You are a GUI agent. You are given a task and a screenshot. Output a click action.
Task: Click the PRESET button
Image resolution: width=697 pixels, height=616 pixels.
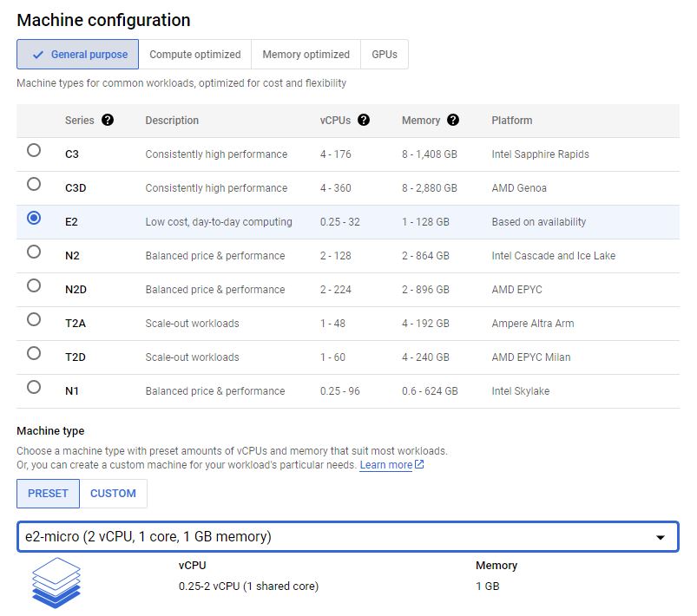click(x=47, y=493)
